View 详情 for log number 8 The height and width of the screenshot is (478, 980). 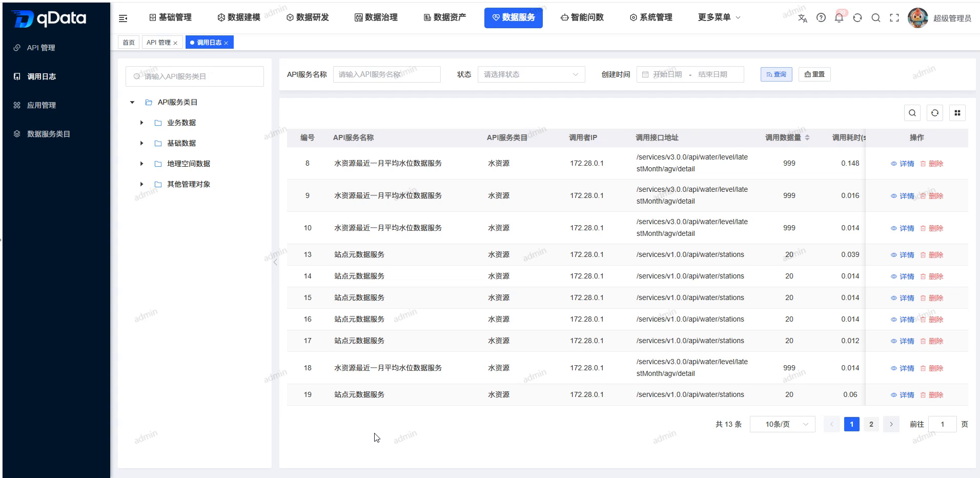[x=903, y=164]
